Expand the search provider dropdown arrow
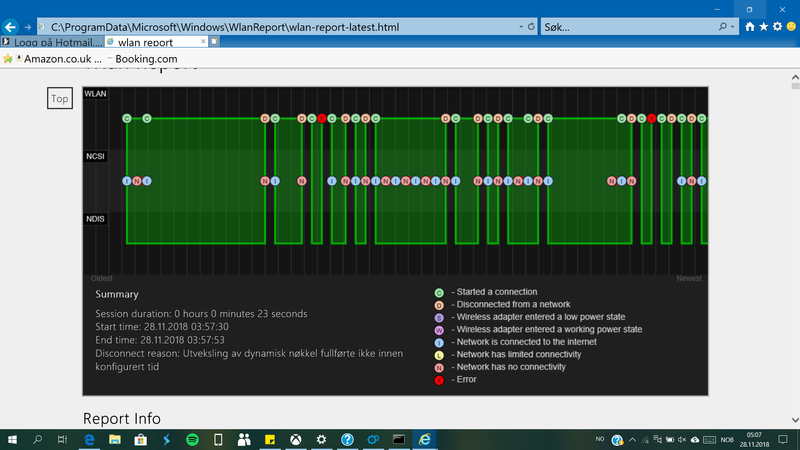800x450 pixels. click(733, 27)
